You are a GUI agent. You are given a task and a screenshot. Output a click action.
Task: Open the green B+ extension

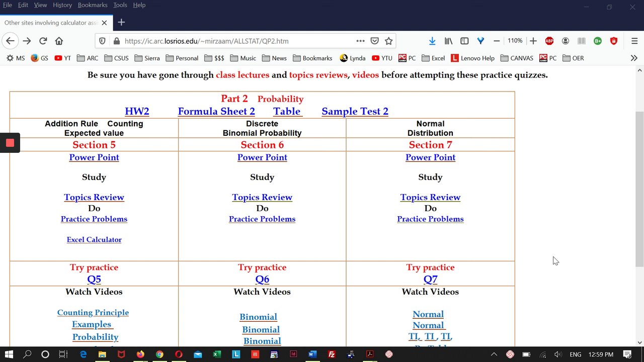point(598,41)
